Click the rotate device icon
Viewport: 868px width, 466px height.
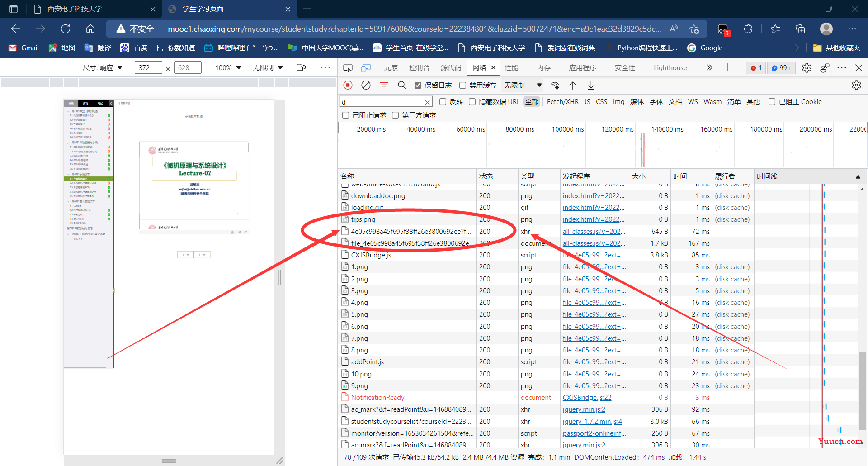[301, 68]
